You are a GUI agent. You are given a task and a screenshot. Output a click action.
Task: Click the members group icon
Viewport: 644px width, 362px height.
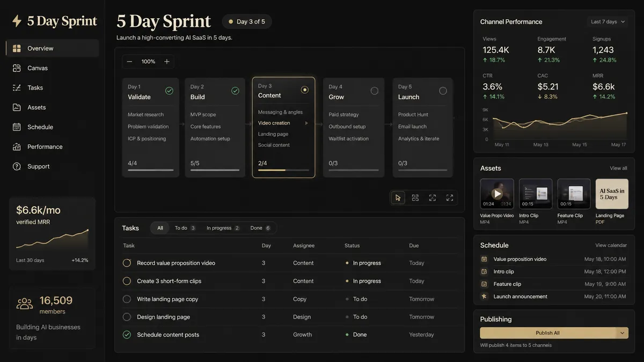pyautogui.click(x=25, y=304)
